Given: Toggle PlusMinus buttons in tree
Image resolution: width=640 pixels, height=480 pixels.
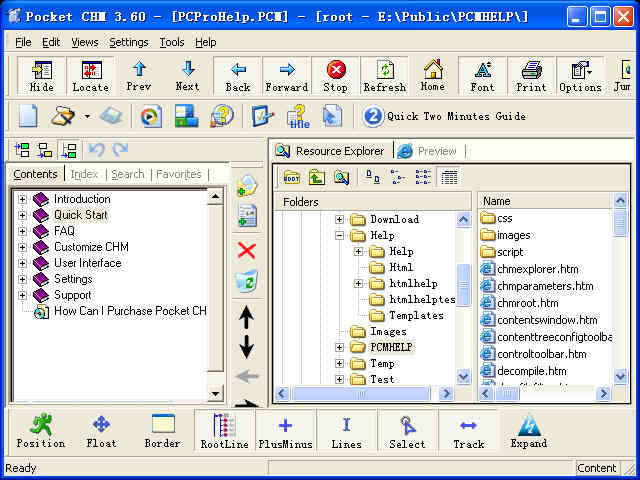Looking at the screenshot, I should 285,431.
